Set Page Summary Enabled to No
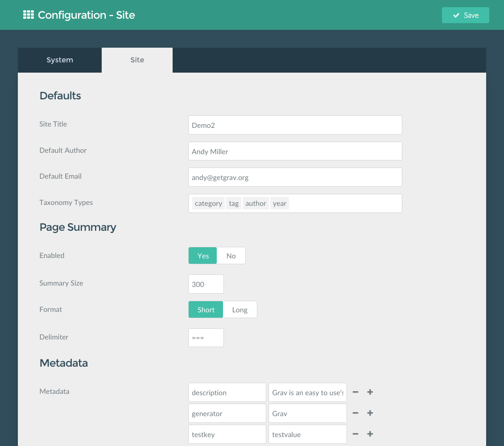Viewport: 504px width, 446px height. click(x=231, y=256)
